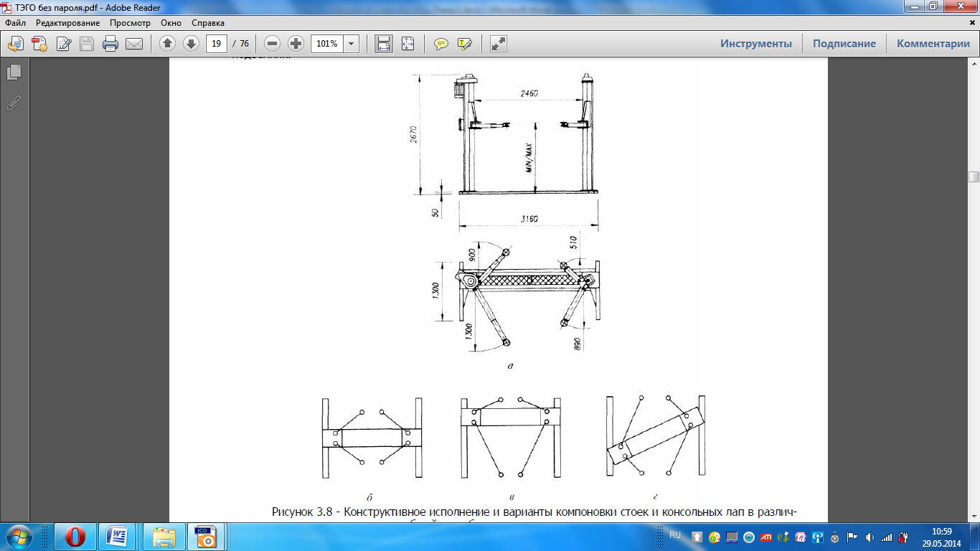
Task: Open the Windows Start menu
Action: [x=18, y=536]
